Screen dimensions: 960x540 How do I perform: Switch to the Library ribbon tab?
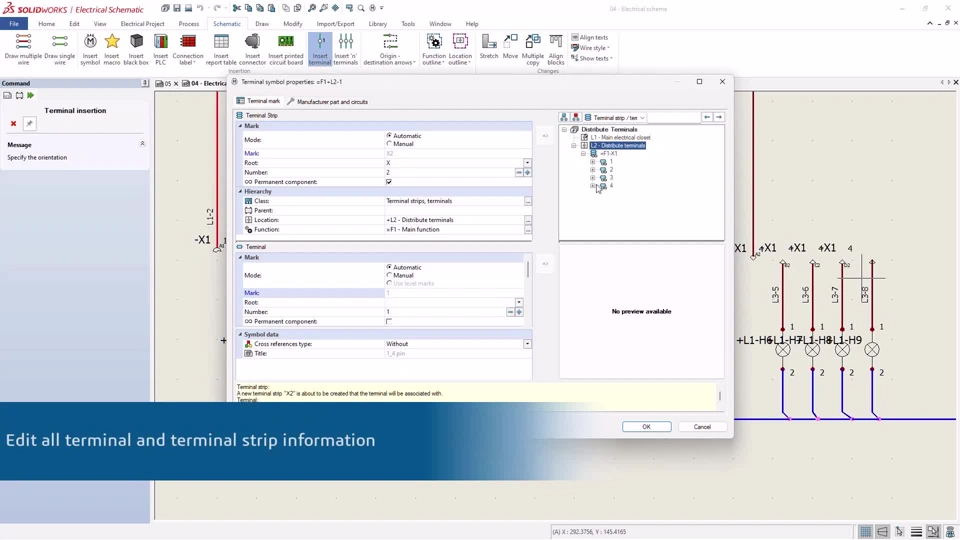378,24
